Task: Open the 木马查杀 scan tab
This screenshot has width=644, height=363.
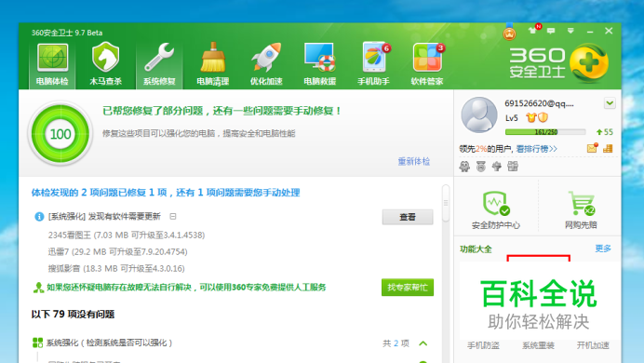Action: (105, 65)
